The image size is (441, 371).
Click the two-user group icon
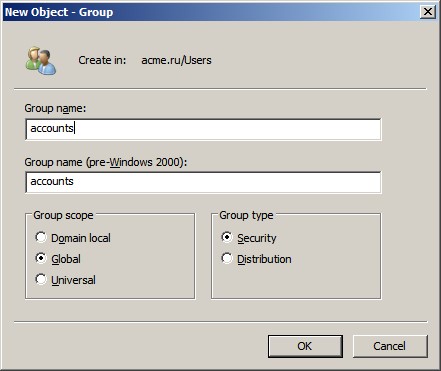[41, 61]
